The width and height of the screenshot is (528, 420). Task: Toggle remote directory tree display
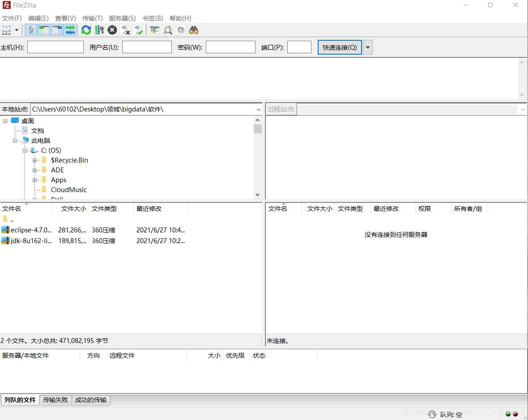pyautogui.click(x=57, y=30)
